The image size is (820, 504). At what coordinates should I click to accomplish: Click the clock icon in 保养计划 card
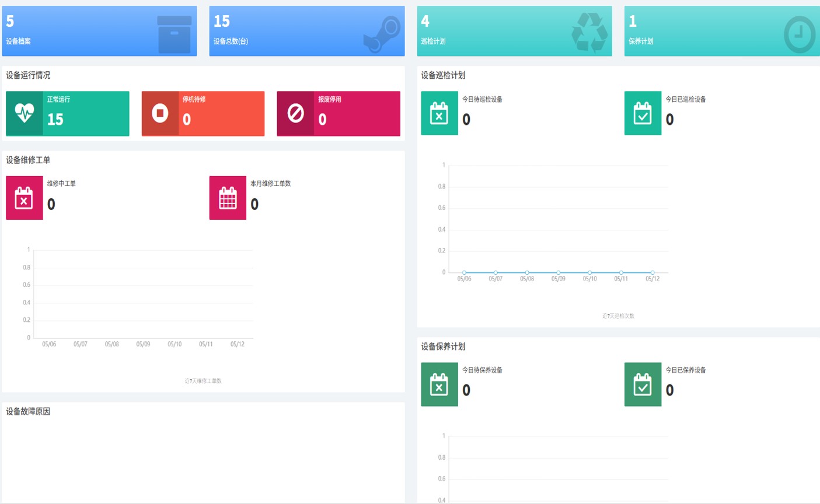click(799, 35)
